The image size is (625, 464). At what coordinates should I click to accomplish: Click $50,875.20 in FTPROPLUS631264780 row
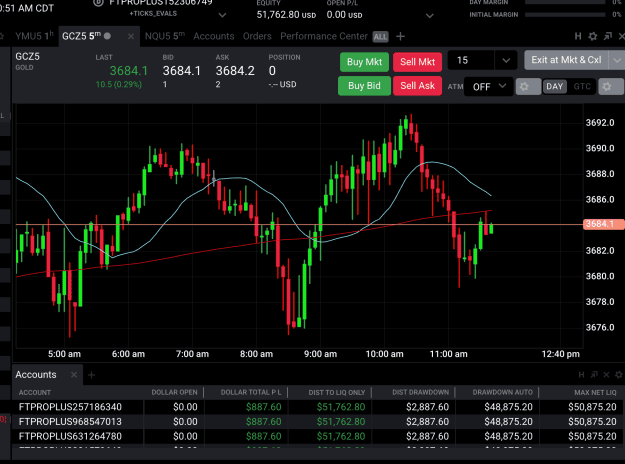pos(592,436)
